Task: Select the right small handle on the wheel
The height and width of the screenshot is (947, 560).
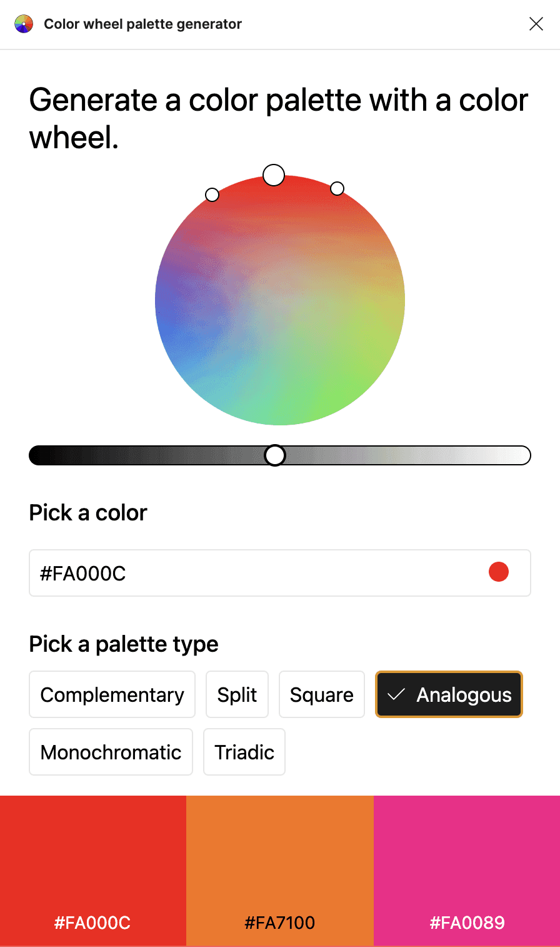Action: point(337,188)
